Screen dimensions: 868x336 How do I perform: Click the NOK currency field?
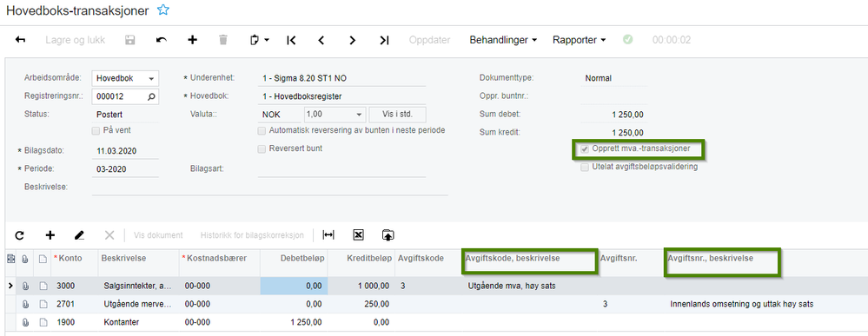(280, 115)
